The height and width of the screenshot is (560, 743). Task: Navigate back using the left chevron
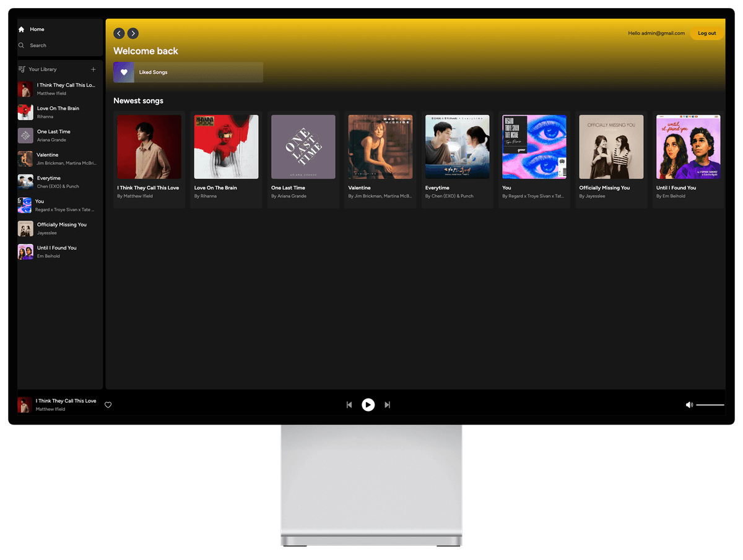coord(119,33)
